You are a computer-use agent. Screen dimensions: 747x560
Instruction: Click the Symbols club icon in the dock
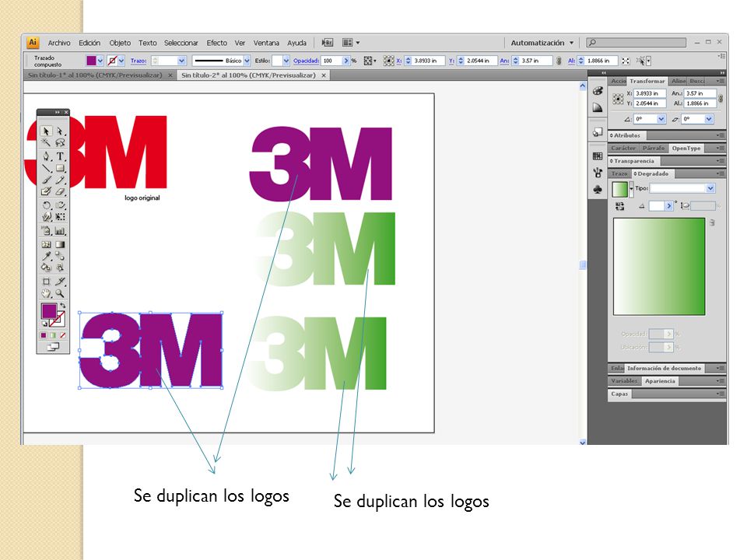click(x=598, y=190)
